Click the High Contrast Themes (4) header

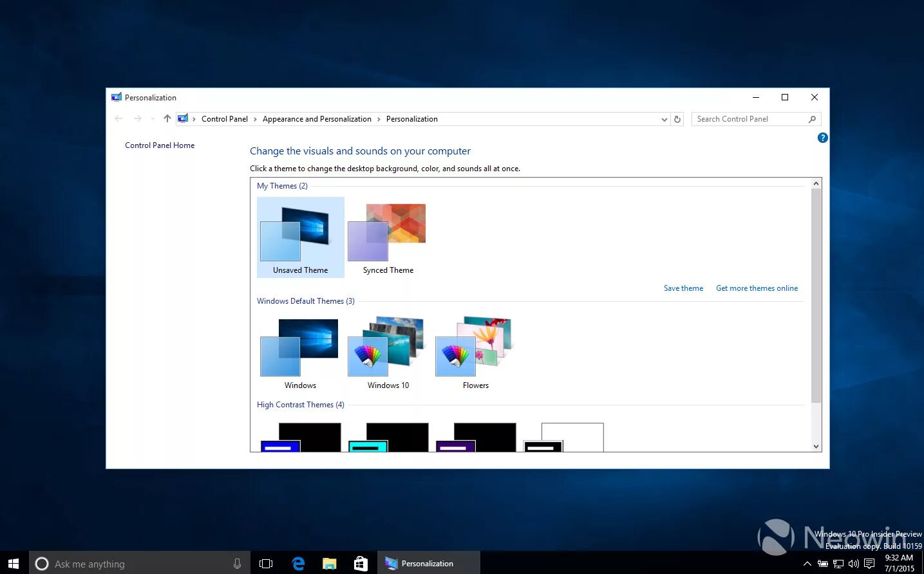tap(301, 405)
